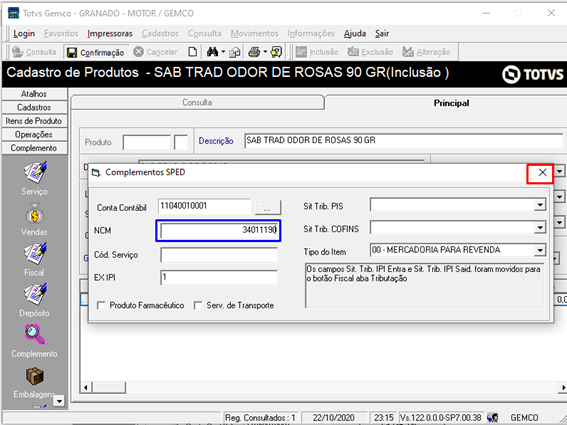Viewport: 567px width, 425px height.
Task: Open the Ajuda menu
Action: coord(355,34)
